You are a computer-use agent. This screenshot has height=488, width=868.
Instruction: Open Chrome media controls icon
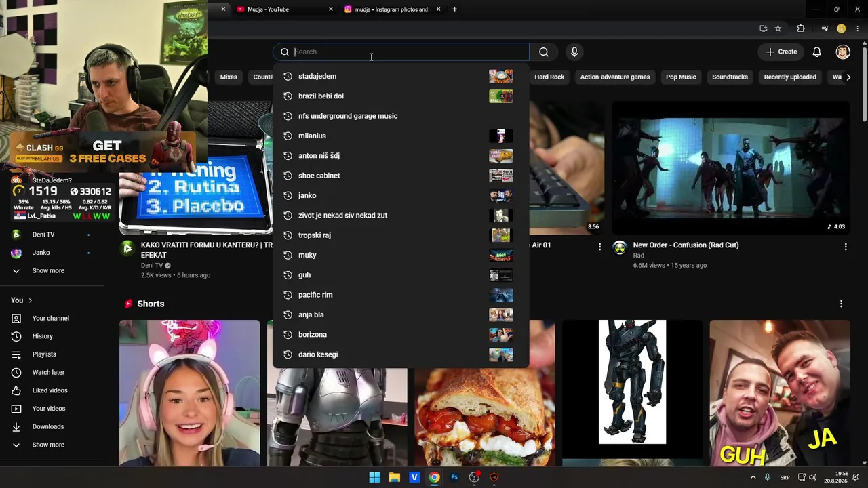(825, 28)
